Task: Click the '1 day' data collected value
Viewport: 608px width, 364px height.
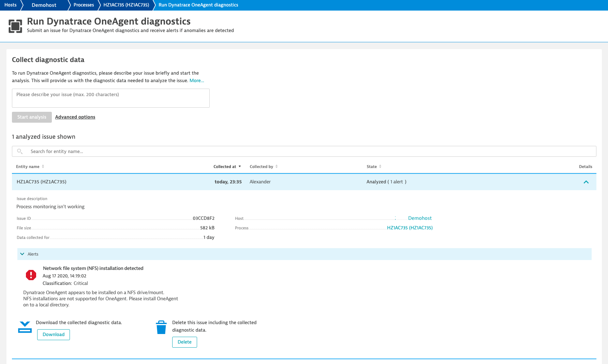Action: tap(209, 238)
